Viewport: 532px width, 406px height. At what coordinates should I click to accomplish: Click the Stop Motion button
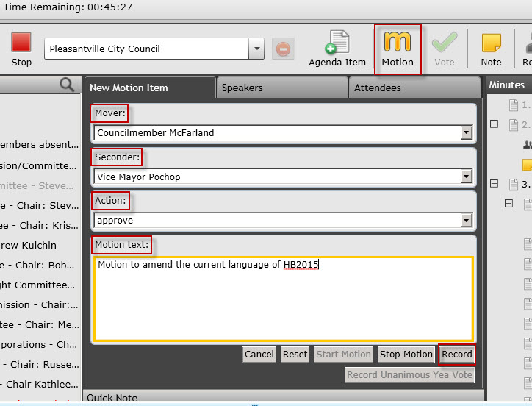click(406, 355)
